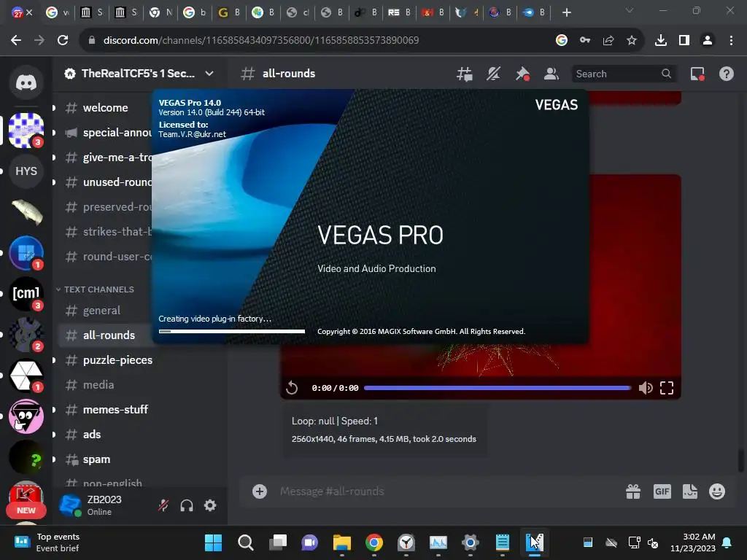Toggle the video volume speaker
This screenshot has height=560, width=747.
[x=646, y=388]
